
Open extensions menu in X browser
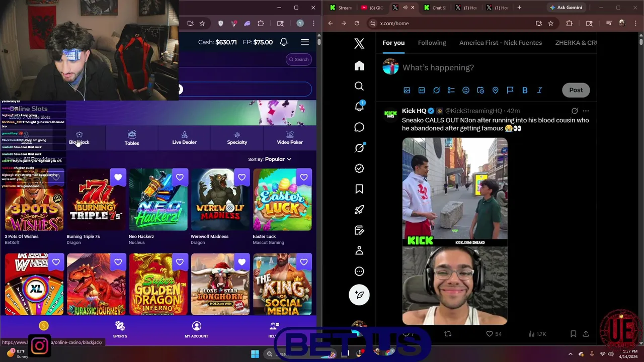570,23
